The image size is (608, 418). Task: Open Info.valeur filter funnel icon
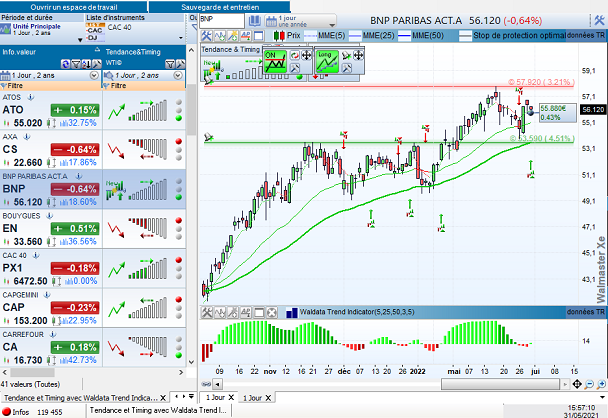click(x=76, y=64)
